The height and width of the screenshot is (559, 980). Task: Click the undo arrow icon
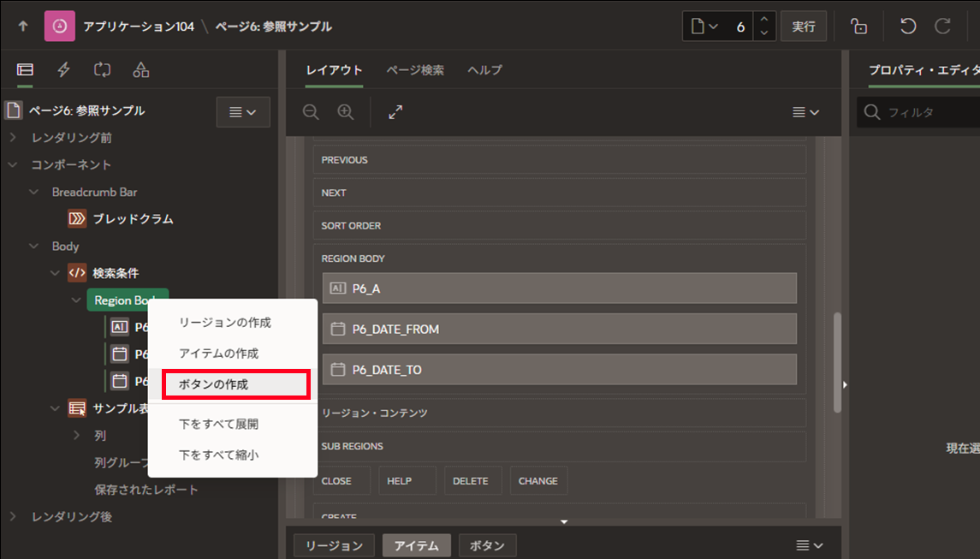[x=908, y=27]
